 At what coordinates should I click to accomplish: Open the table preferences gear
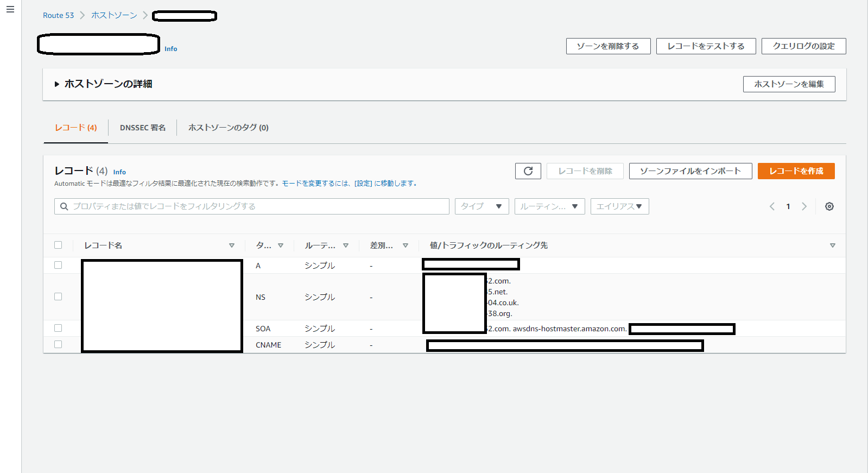click(829, 206)
